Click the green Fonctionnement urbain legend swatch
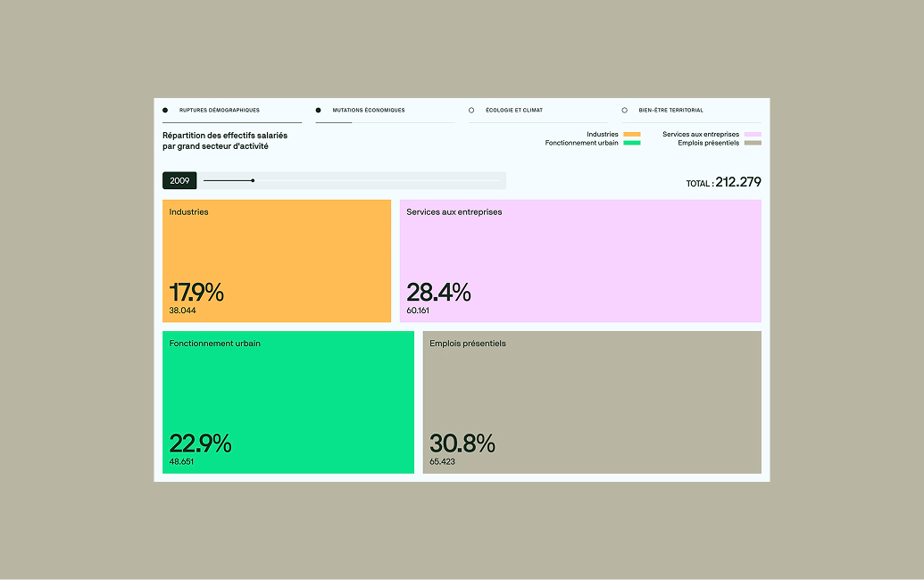This screenshot has height=580, width=924. pos(632,143)
